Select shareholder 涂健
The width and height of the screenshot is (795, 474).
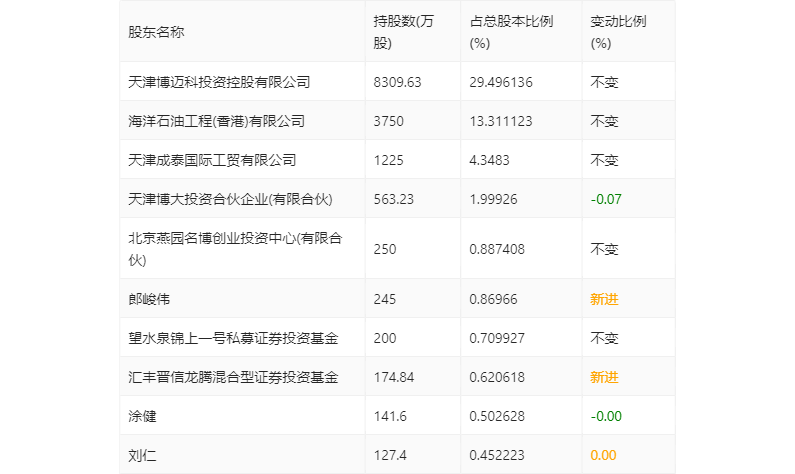pyautogui.click(x=142, y=416)
